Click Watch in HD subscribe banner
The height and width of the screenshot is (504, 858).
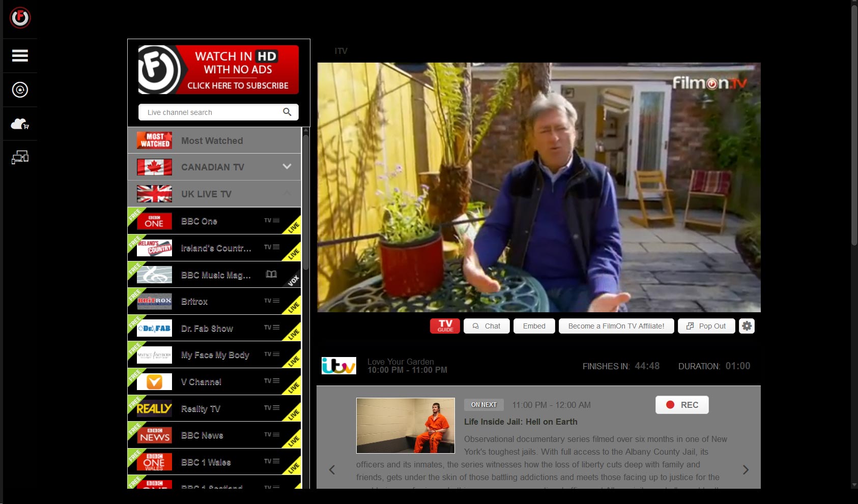(x=218, y=70)
